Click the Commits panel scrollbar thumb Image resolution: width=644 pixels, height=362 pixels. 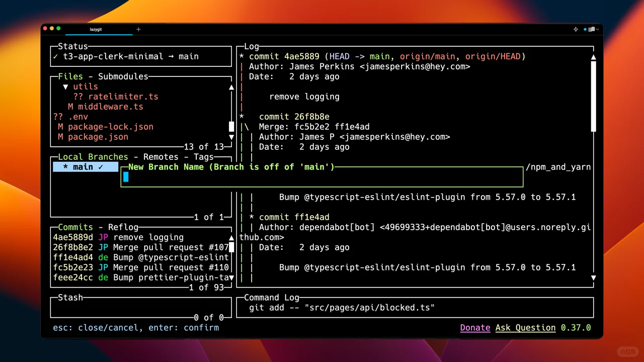pyautogui.click(x=231, y=247)
